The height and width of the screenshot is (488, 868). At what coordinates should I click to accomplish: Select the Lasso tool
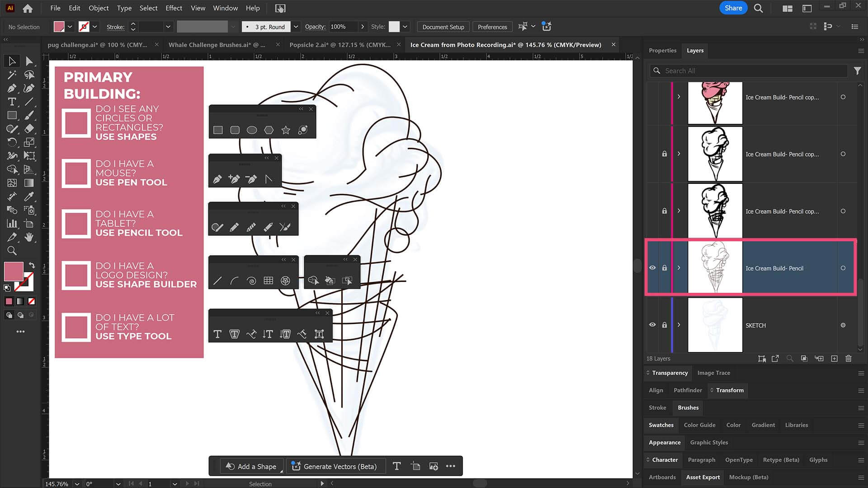(x=29, y=75)
